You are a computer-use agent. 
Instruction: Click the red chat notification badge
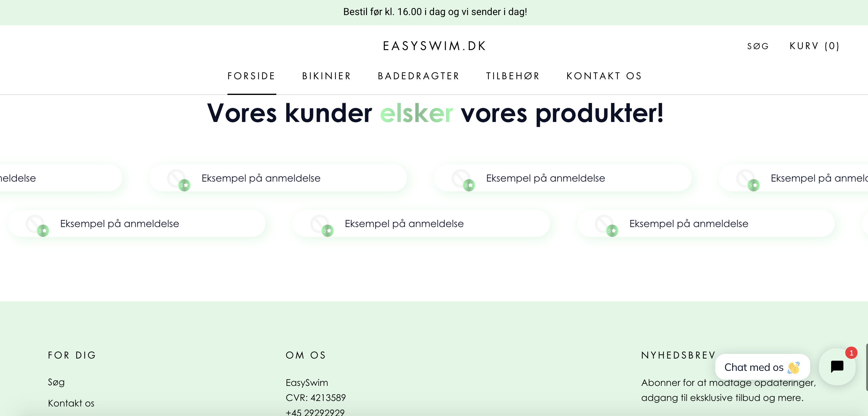(x=851, y=353)
